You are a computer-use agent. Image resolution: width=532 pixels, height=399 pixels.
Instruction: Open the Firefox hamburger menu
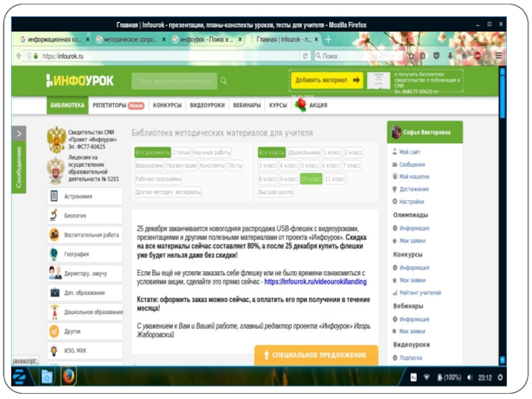[498, 56]
